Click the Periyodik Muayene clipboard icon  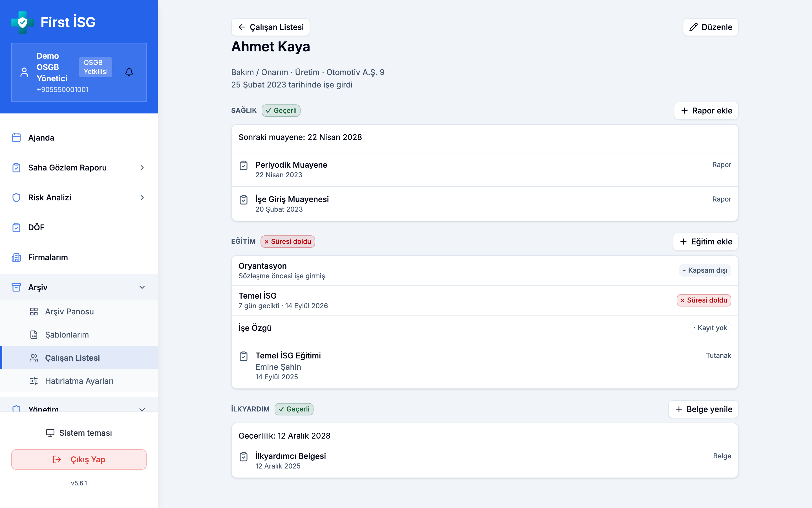pyautogui.click(x=244, y=165)
